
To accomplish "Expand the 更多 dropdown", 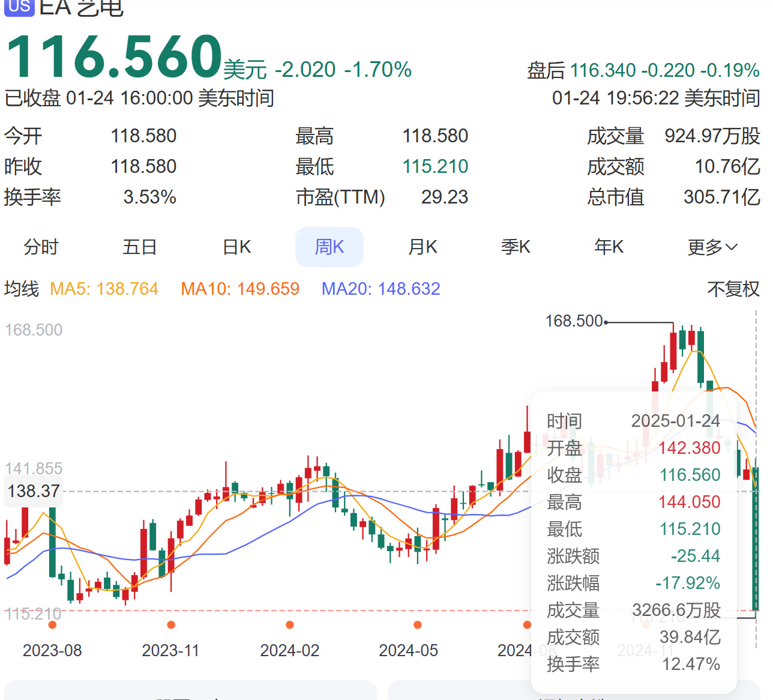I will (x=712, y=247).
